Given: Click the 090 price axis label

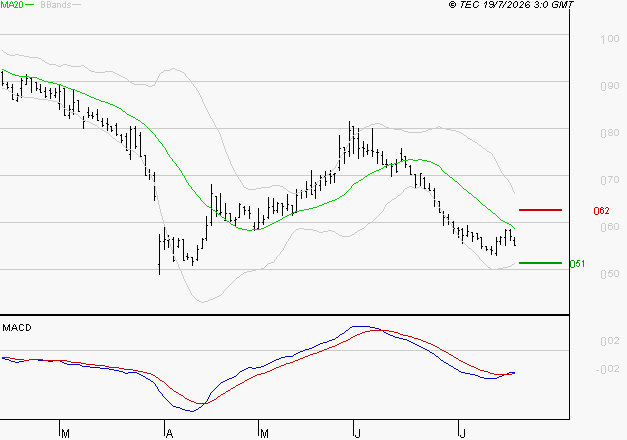Looking at the screenshot, I should click(610, 86).
